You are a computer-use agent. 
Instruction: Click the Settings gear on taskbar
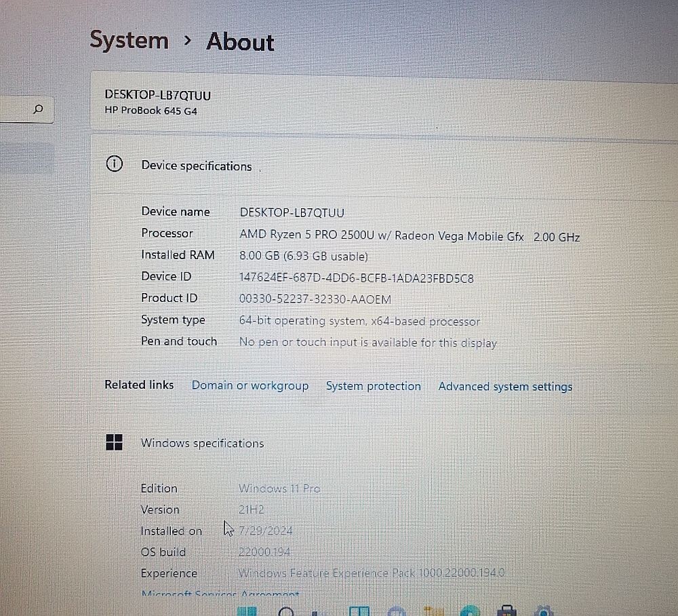point(544,611)
